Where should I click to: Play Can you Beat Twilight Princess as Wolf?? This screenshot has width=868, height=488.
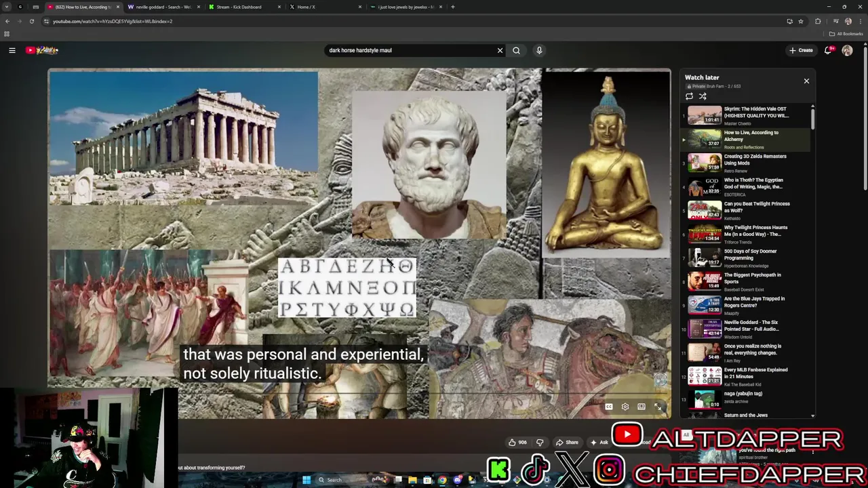[x=746, y=210]
